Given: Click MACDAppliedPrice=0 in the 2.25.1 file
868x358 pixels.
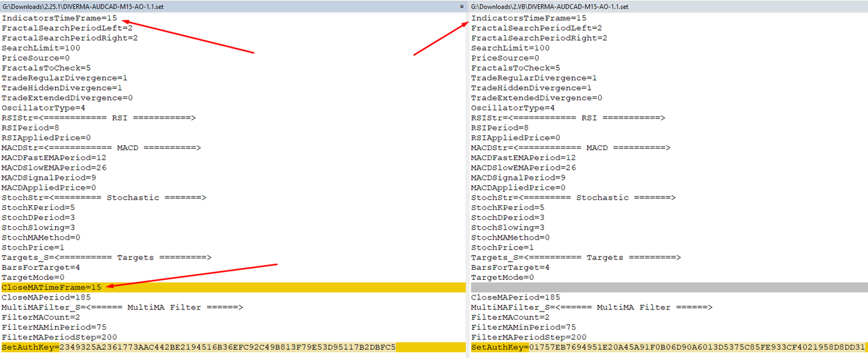Looking at the screenshot, I should pyautogui.click(x=48, y=188).
